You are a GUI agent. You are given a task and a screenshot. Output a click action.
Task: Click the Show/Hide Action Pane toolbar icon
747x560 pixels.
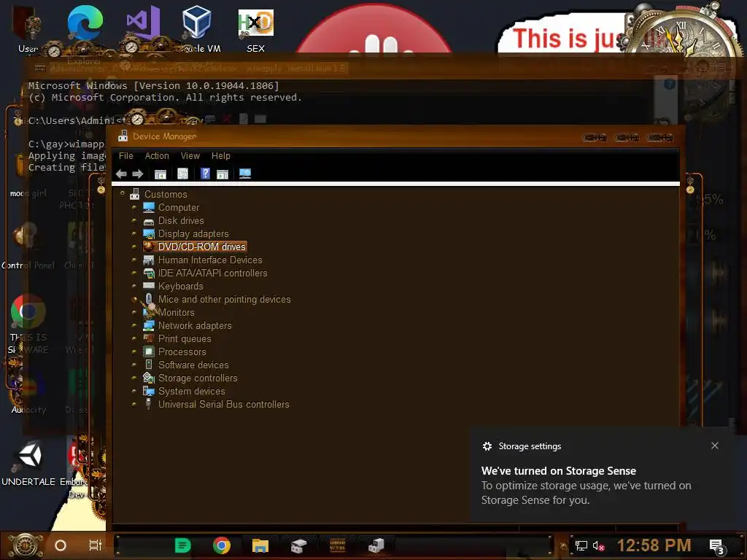click(222, 174)
